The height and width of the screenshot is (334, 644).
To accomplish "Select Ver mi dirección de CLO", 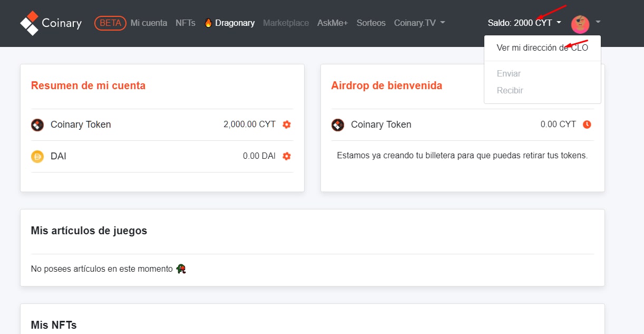I will pyautogui.click(x=542, y=48).
